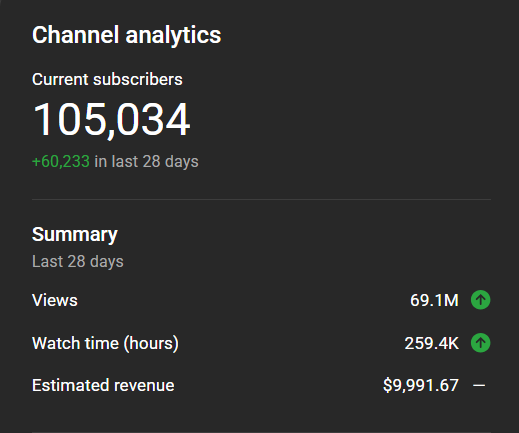Click the green +60,233 subscriber change
Screen dimensions: 519x433
pos(61,162)
